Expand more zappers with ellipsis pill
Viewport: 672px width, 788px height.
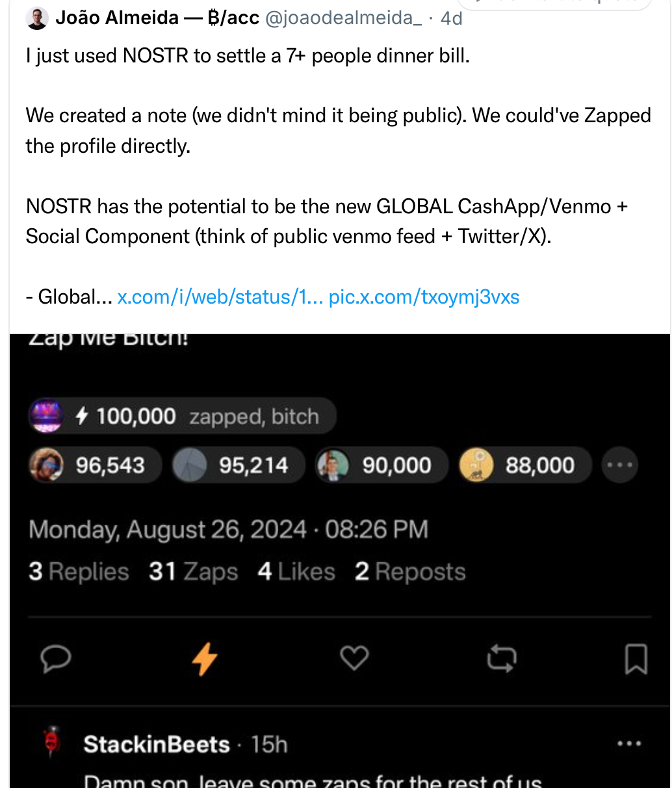click(x=620, y=465)
